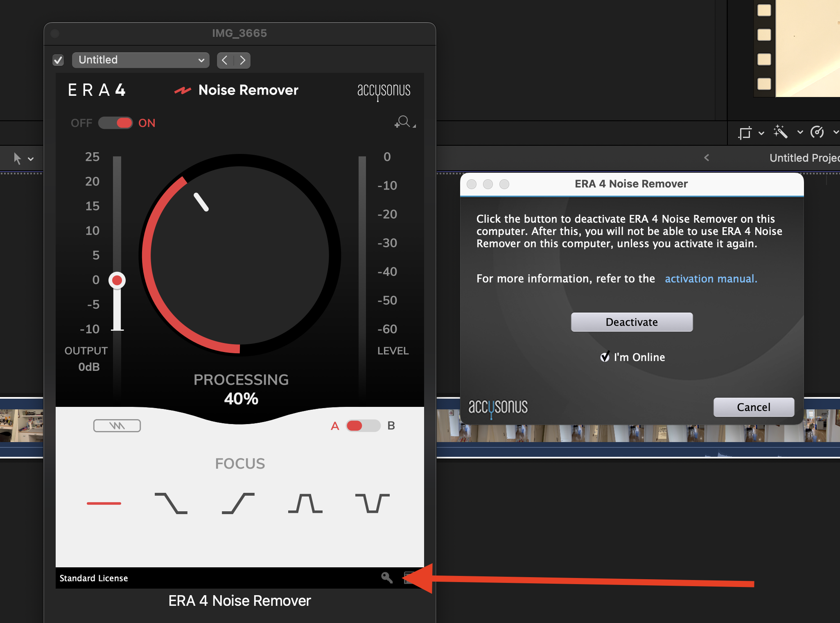Viewport: 840px width, 623px height.
Task: Switch the Noise Remover from ON to OFF
Action: (116, 123)
